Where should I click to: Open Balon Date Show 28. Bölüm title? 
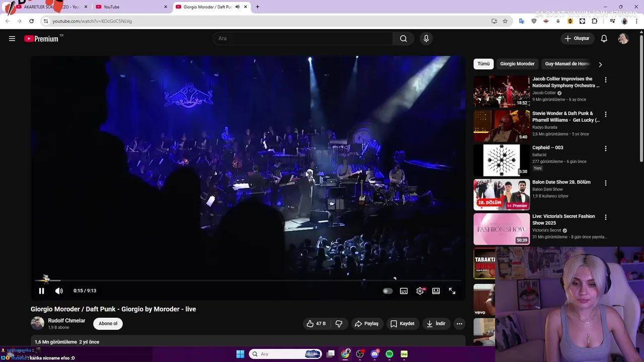coord(561,182)
